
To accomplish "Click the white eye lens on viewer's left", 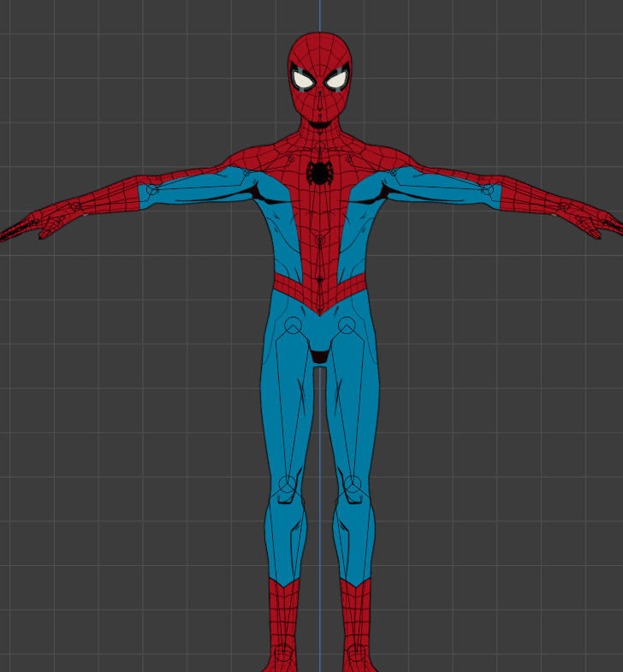I will click(x=303, y=80).
